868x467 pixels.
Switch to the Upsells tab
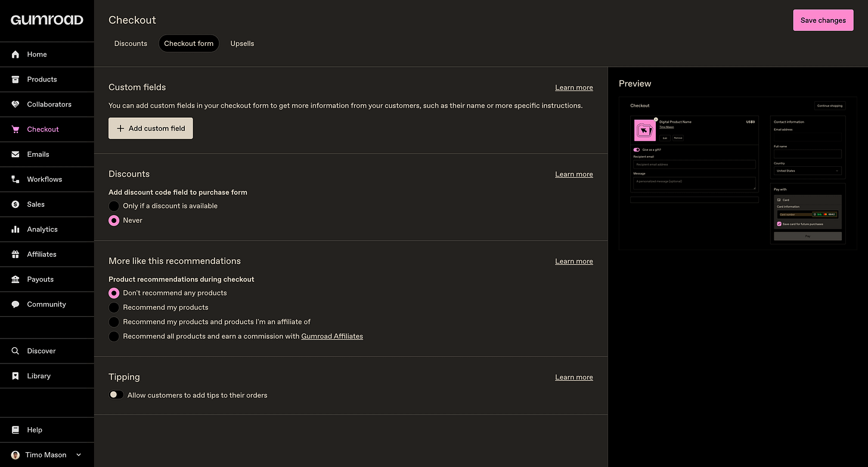[x=242, y=43]
